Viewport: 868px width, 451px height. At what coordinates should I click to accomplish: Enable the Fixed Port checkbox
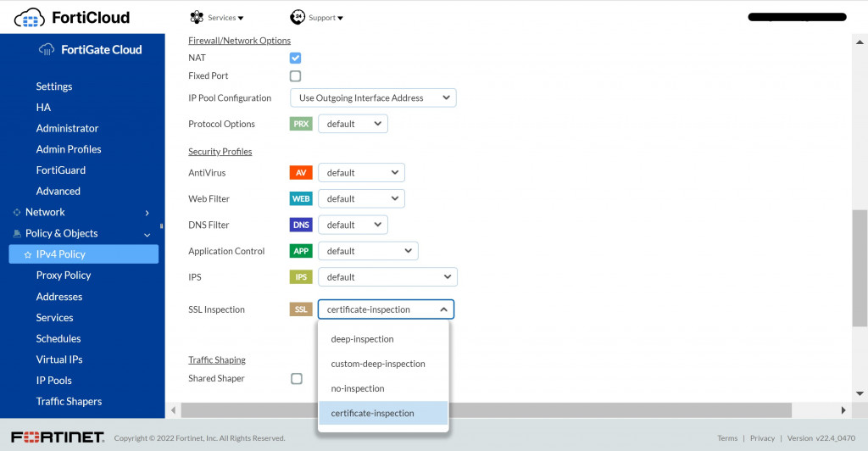pos(296,75)
